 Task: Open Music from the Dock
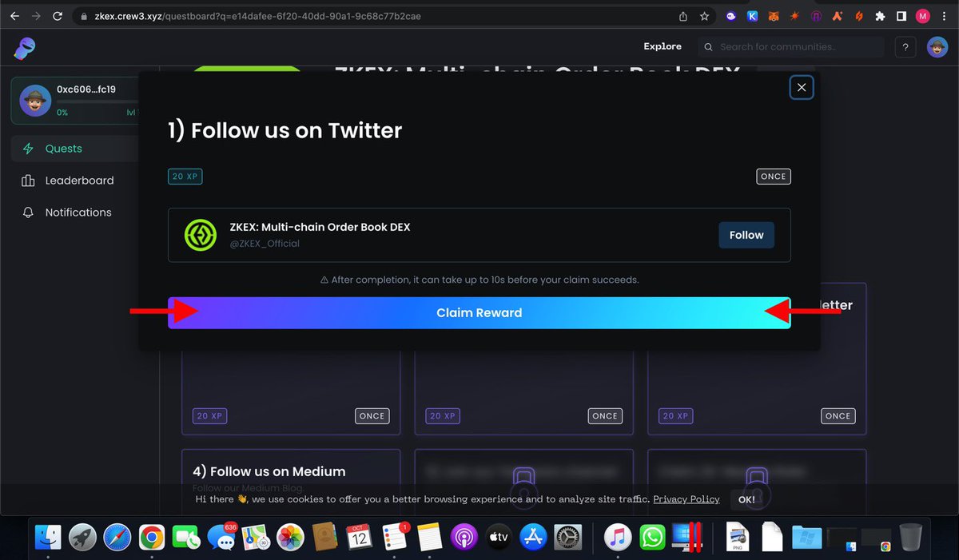[618, 537]
